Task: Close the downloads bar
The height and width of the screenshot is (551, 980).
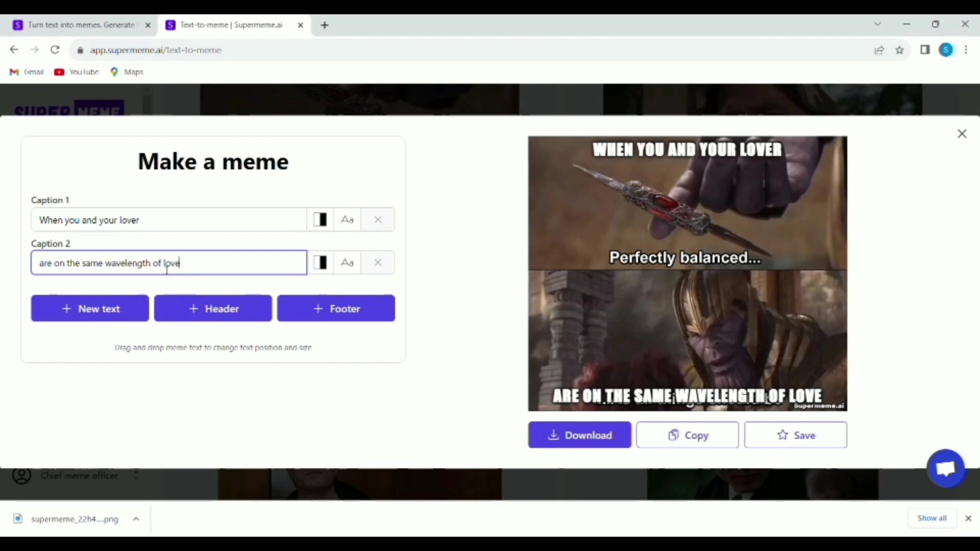Action: pyautogui.click(x=968, y=518)
